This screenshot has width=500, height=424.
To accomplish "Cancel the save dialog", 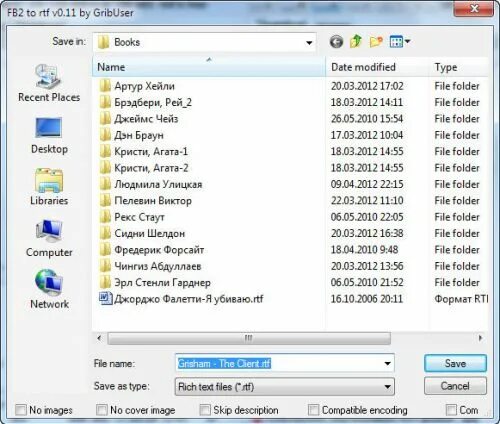I will [x=455, y=386].
